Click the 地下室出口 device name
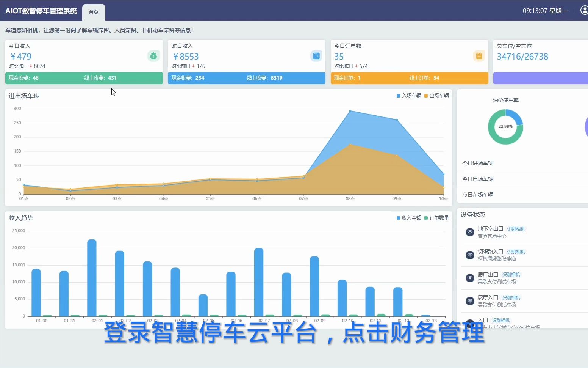This screenshot has width=588, height=368. tap(490, 229)
